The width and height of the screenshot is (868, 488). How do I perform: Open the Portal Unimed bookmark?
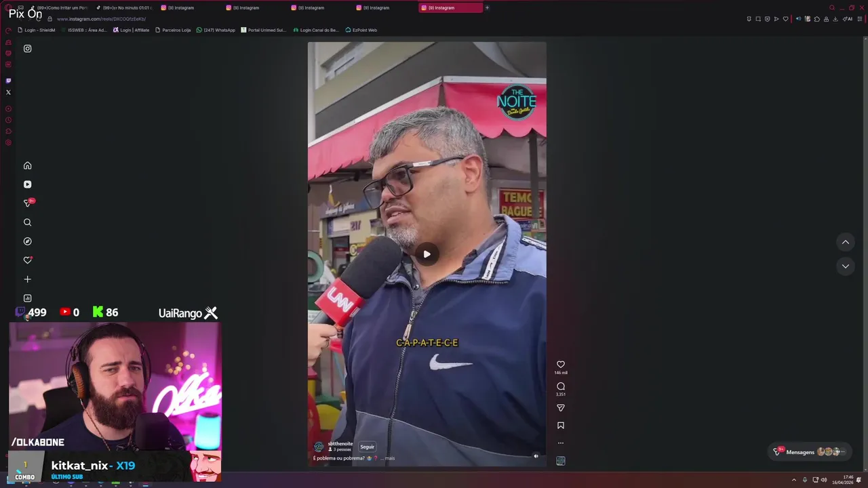[x=264, y=30]
